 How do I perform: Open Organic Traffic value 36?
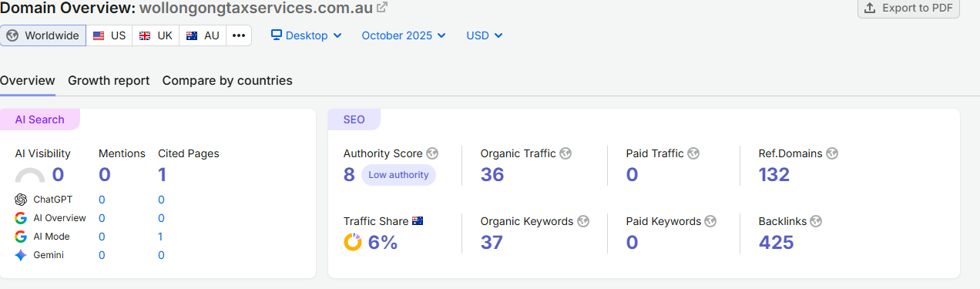click(x=492, y=175)
